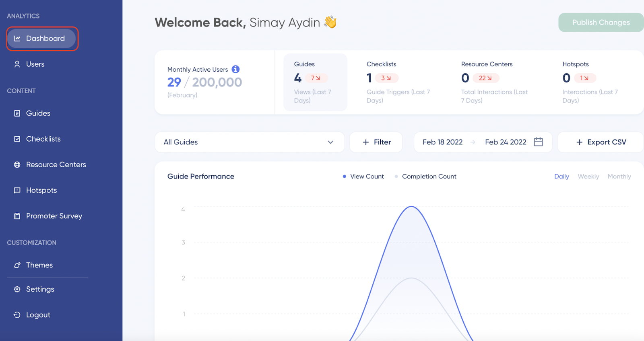Screen dimensions: 644x341
Task: Click the Checklists 3 decrease badge
Action: pyautogui.click(x=386, y=78)
